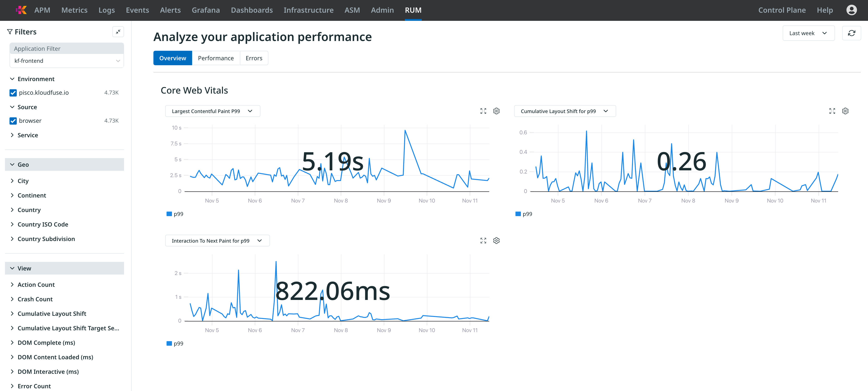Uncheck the pisco.kloudfuse.io environment filter
Screen dimensions: 868x391
(x=13, y=92)
